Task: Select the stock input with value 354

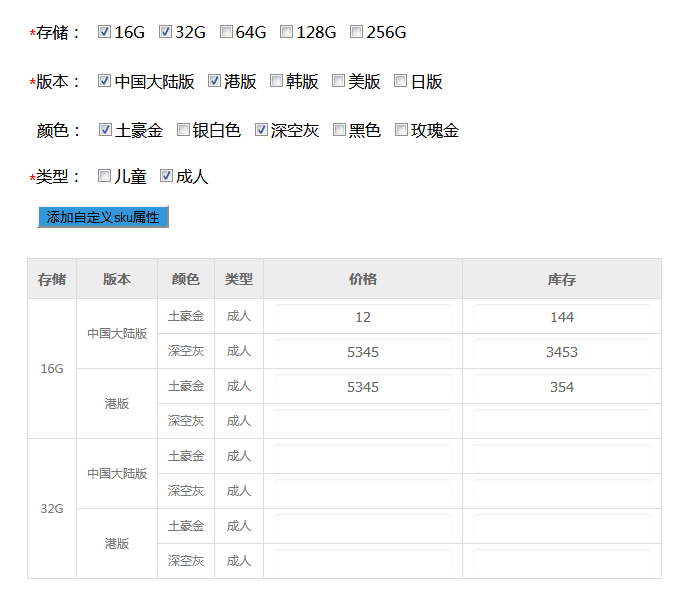Action: coord(561,387)
